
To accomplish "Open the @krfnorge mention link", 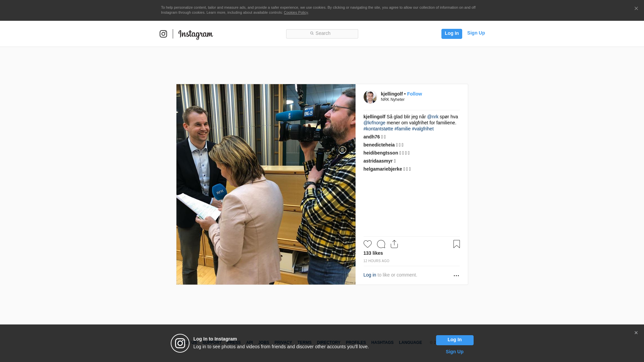I will [374, 123].
